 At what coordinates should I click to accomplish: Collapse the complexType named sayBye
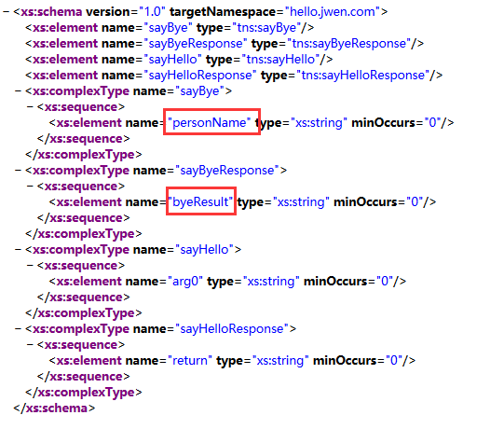[x=18, y=91]
